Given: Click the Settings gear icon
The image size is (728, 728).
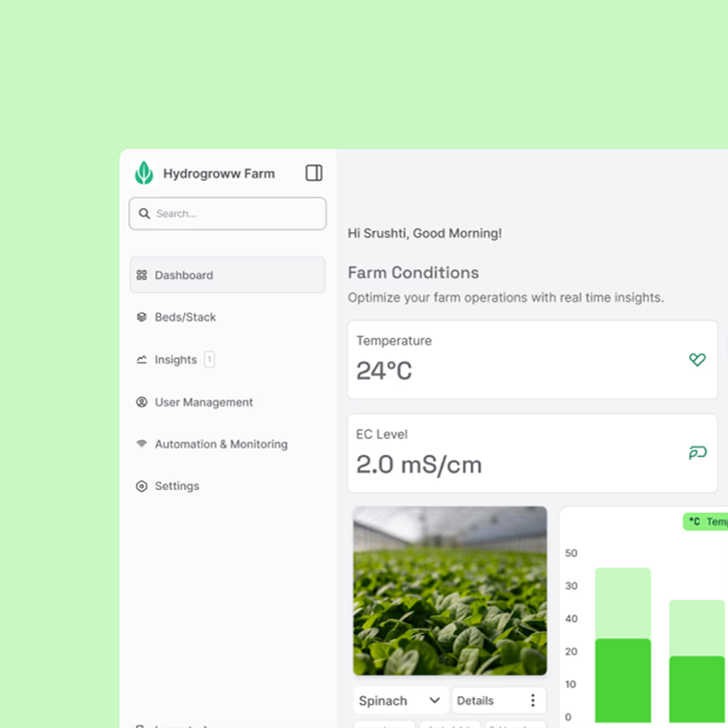Looking at the screenshot, I should [x=141, y=486].
